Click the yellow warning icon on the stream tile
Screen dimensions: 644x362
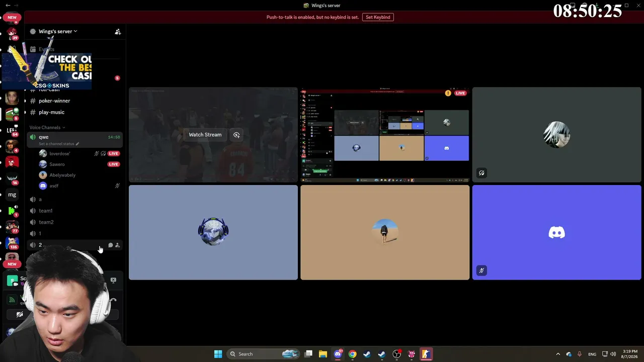pyautogui.click(x=448, y=93)
